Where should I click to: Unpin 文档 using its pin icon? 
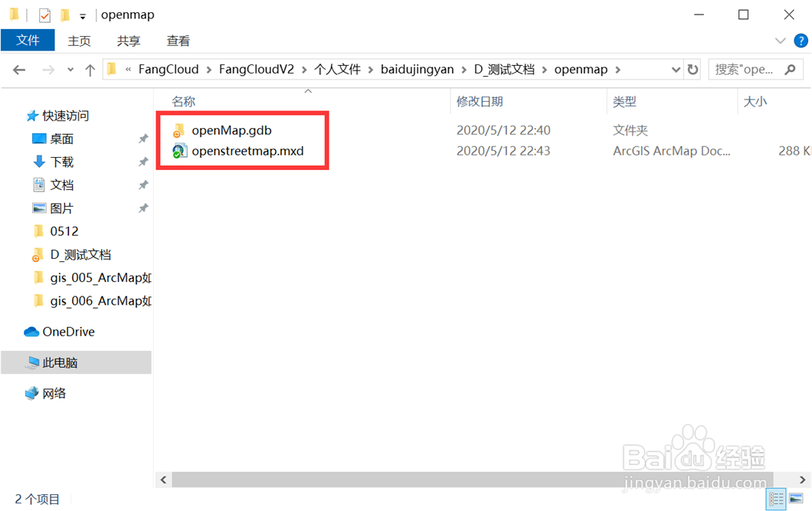coord(143,185)
